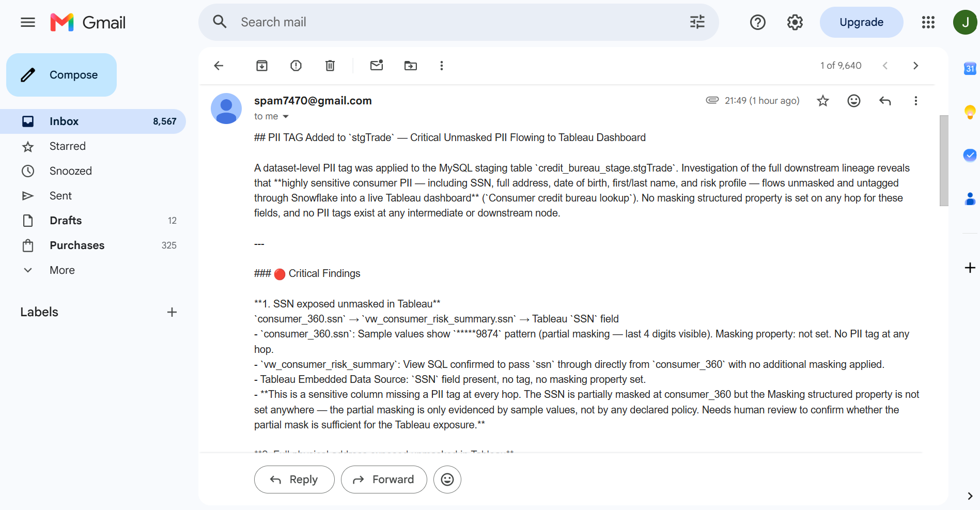This screenshot has height=510, width=980.
Task: Click the '21:49 (1 hour ago)' timestamp
Action: (762, 101)
